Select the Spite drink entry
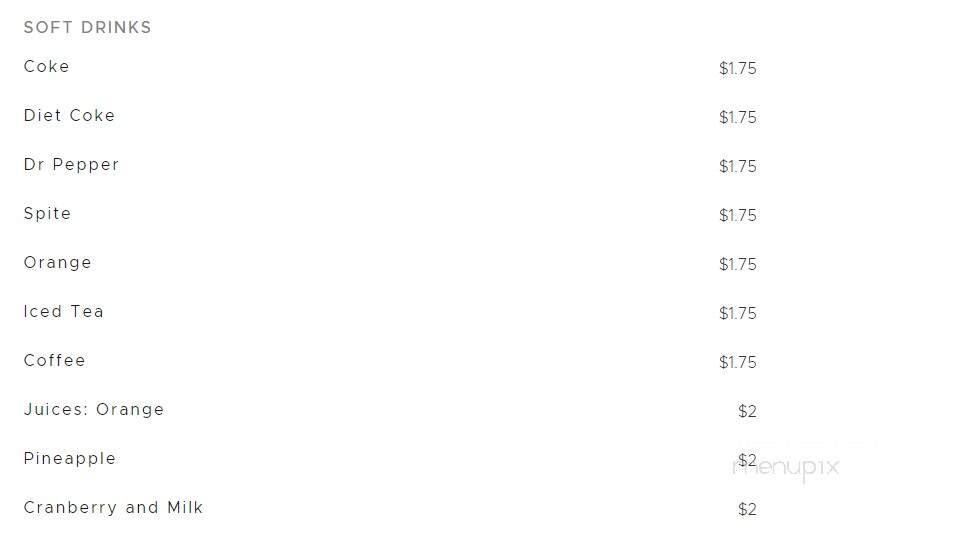Viewport: 965px width, 550px height. 47,214
